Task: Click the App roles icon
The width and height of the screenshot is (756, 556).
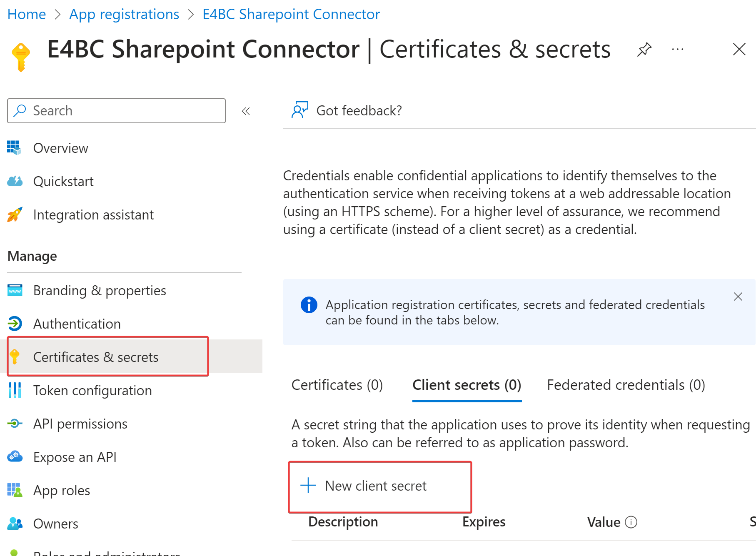Action: (x=15, y=490)
